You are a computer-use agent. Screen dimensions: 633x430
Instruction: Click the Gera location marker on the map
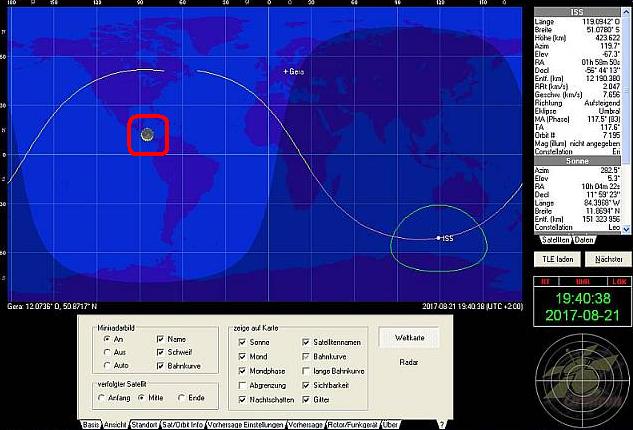click(286, 72)
